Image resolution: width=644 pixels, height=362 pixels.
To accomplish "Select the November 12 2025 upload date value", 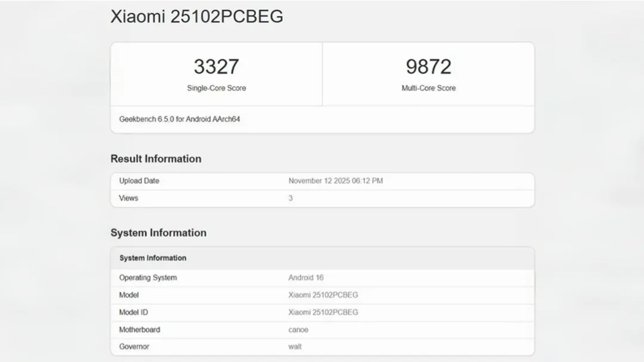I will [336, 181].
